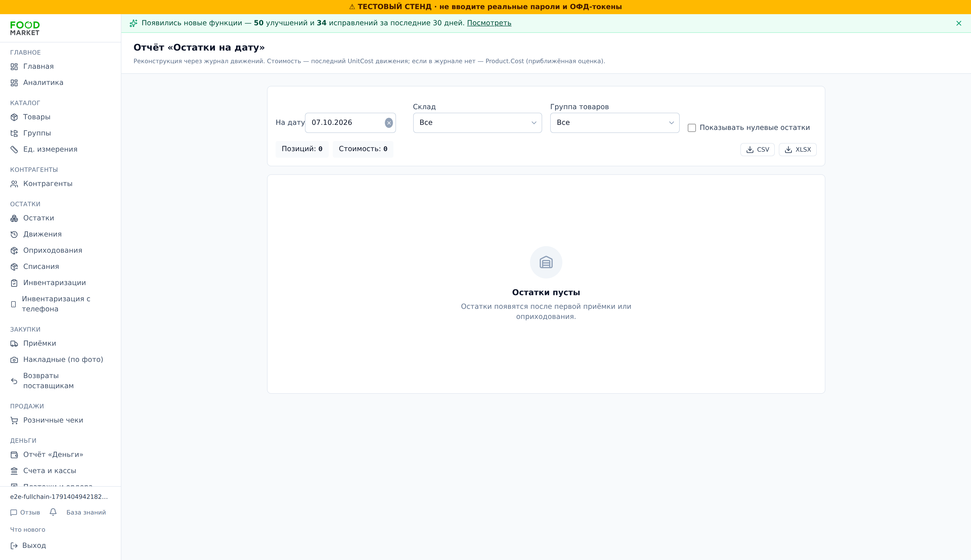The height and width of the screenshot is (560, 971).
Task: Download the report as CSV
Action: pyautogui.click(x=757, y=150)
